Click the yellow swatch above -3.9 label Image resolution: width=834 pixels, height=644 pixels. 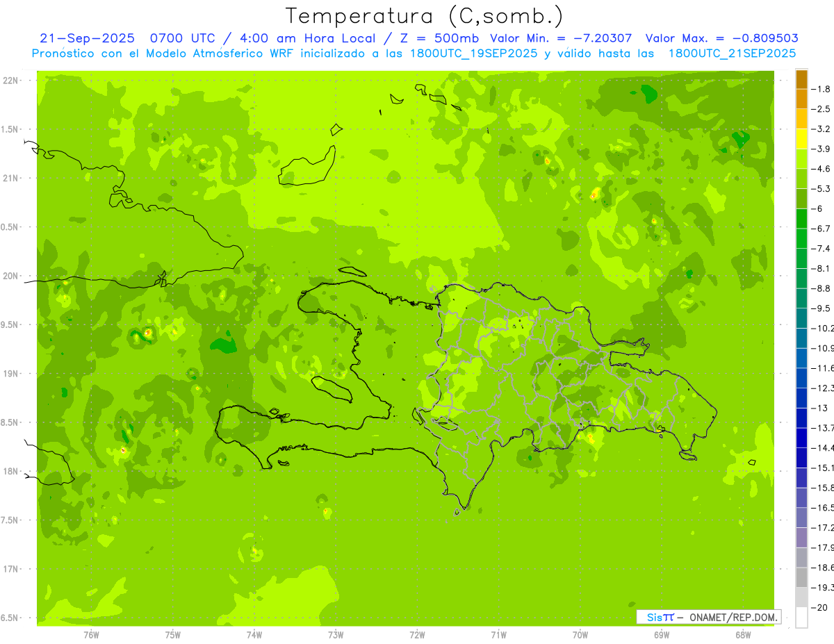[x=801, y=139]
